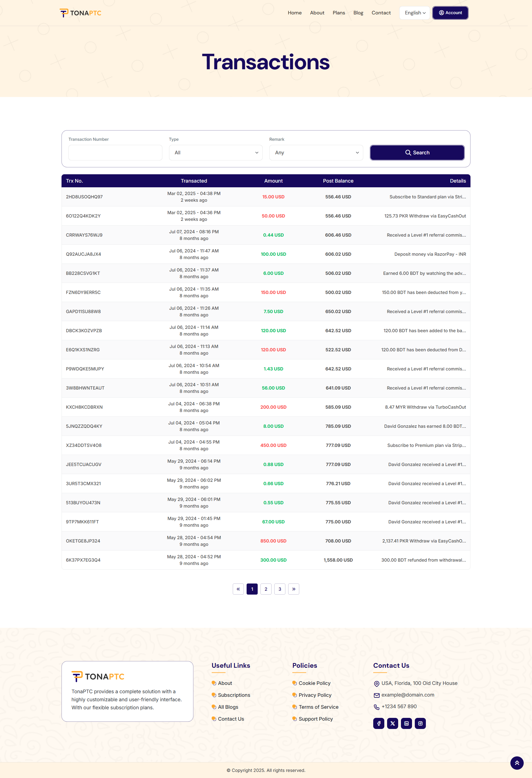This screenshot has height=778, width=532.
Task: Go to previous page double-chevron
Action: click(x=238, y=589)
